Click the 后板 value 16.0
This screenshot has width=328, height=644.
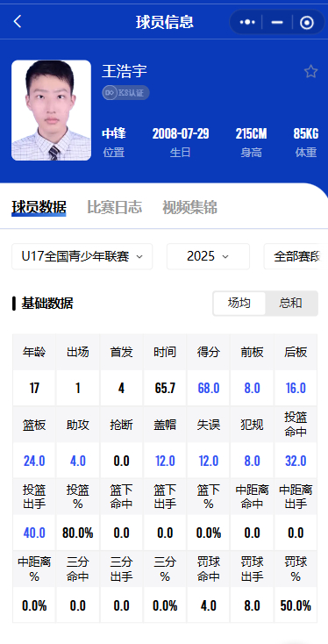[x=296, y=388]
